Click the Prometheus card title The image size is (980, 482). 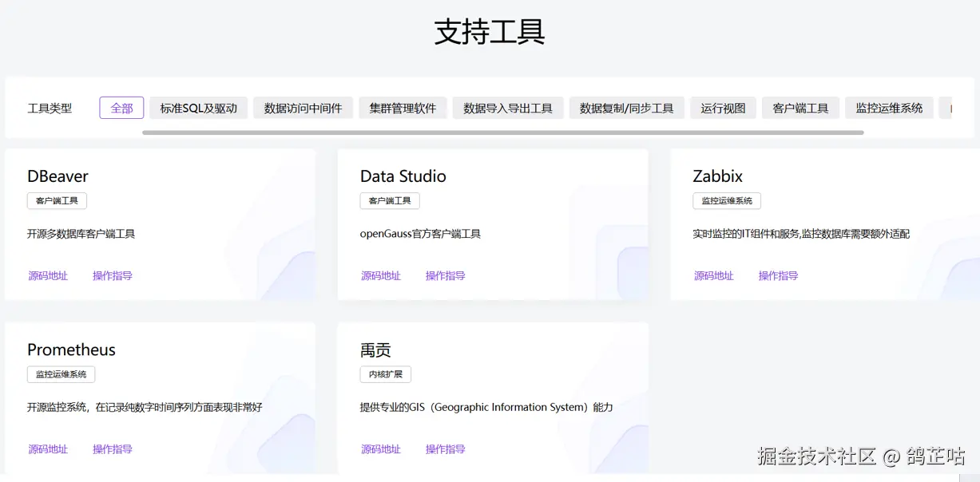click(x=71, y=350)
